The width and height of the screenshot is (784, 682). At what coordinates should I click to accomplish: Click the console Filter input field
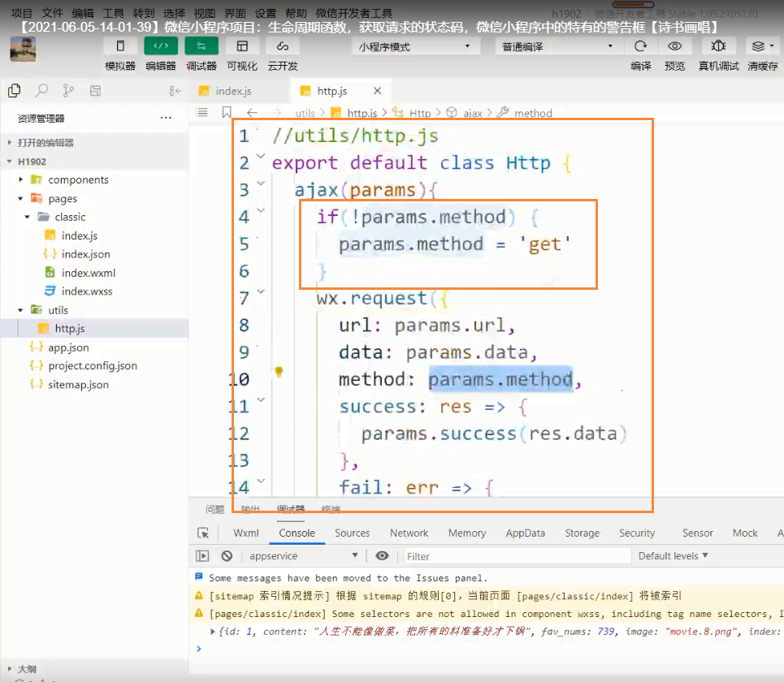(x=517, y=556)
